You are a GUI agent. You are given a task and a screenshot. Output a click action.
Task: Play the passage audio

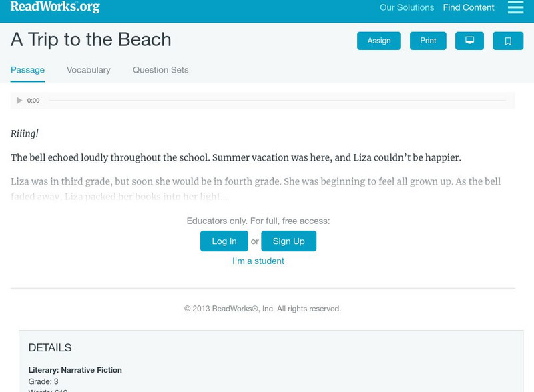[x=19, y=101]
